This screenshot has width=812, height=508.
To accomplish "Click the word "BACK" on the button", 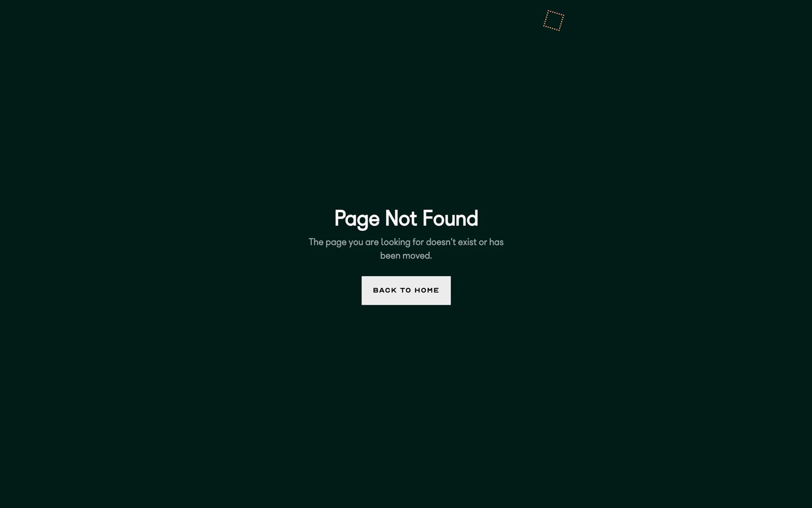I will 385,290.
